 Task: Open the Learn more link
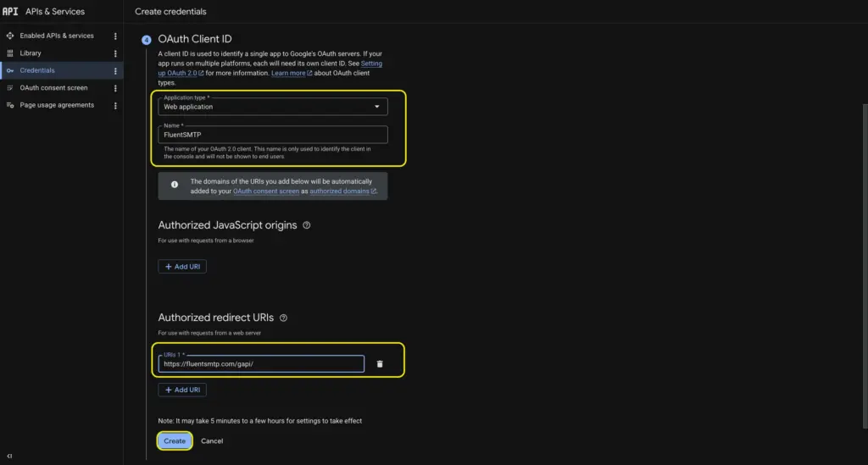[x=292, y=73]
